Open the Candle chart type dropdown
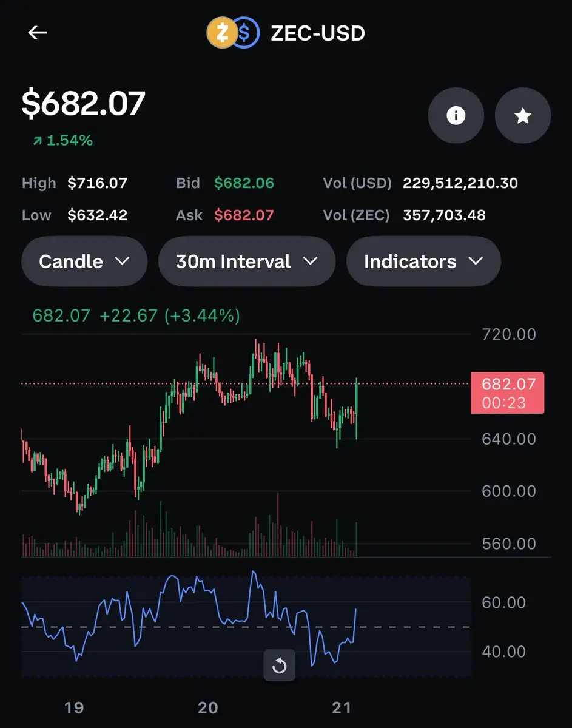 [x=84, y=261]
